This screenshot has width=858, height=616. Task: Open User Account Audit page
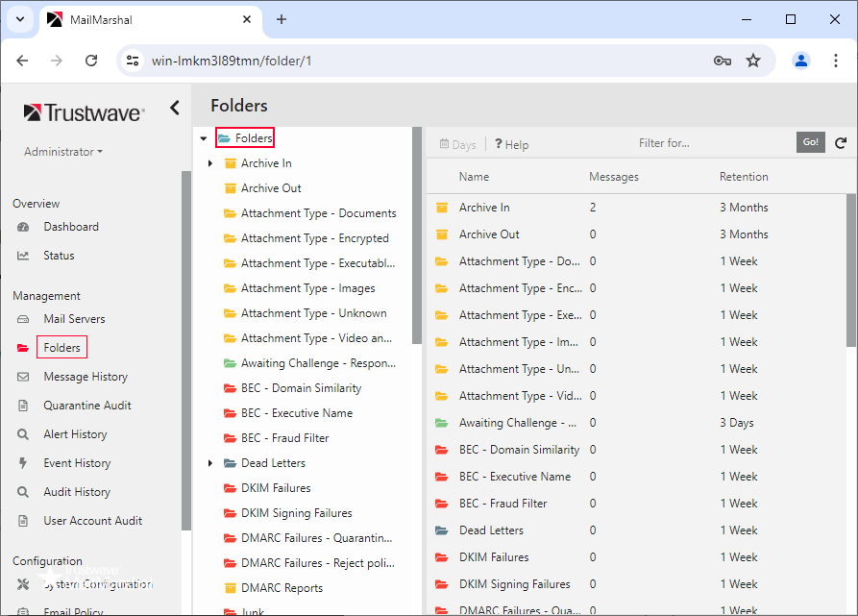pos(92,521)
